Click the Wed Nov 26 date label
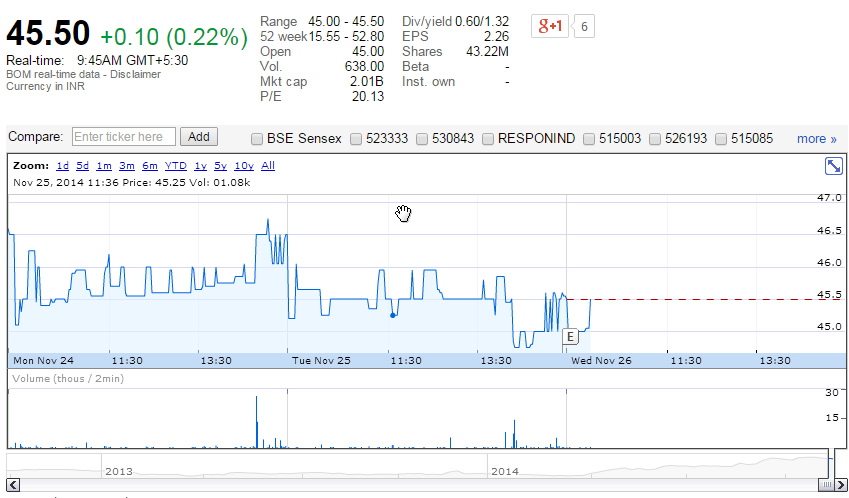This screenshot has width=849, height=498. [x=601, y=361]
